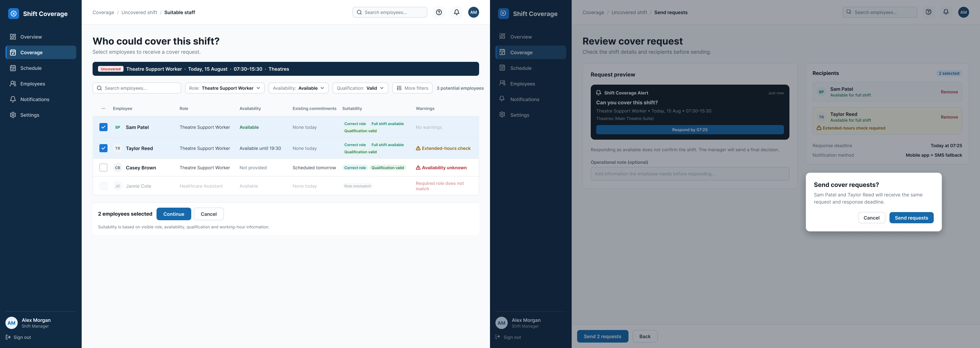This screenshot has height=348, width=980.
Task: Click the Operational note input field
Action: 690,174
